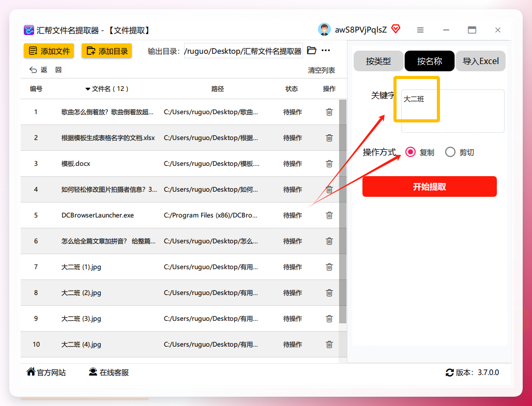This screenshot has height=406, width=532.
Task: Click 待操作 status in row 1
Action: click(x=293, y=112)
